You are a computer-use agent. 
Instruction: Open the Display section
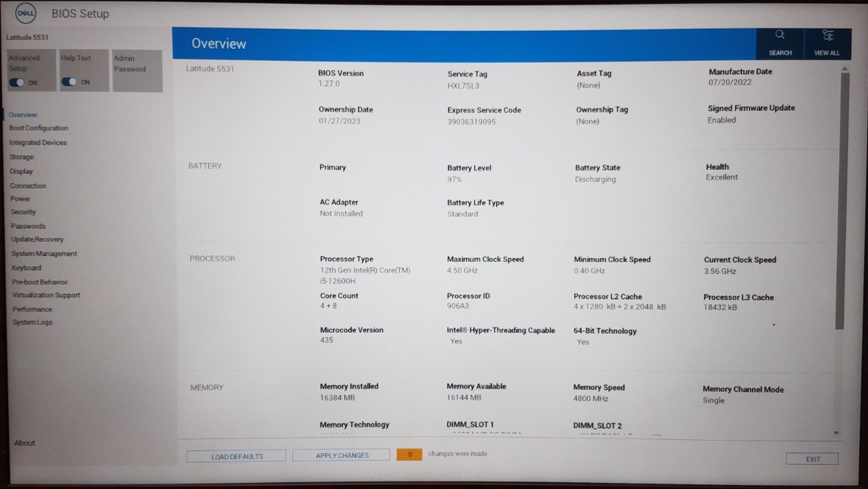(21, 171)
